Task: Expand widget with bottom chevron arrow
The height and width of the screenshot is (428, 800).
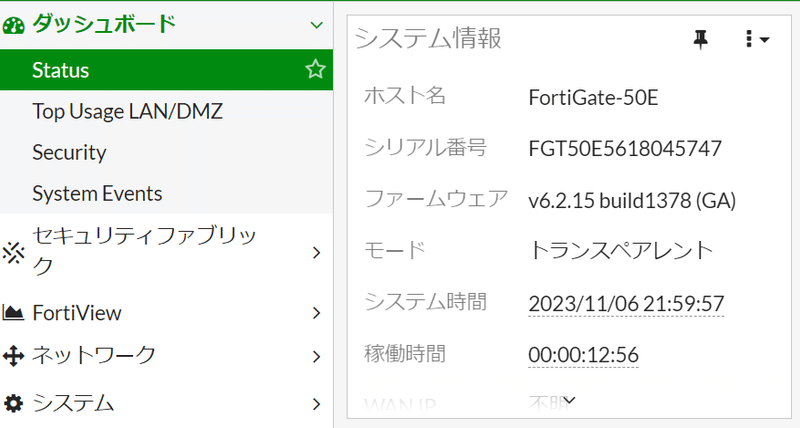Action: (569, 400)
